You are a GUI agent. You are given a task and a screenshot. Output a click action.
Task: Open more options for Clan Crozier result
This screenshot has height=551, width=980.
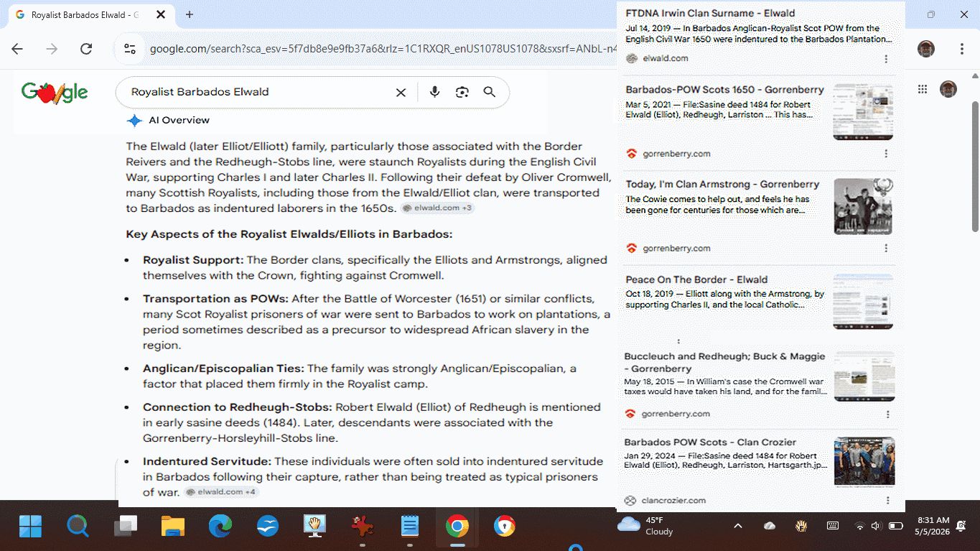pos(888,501)
